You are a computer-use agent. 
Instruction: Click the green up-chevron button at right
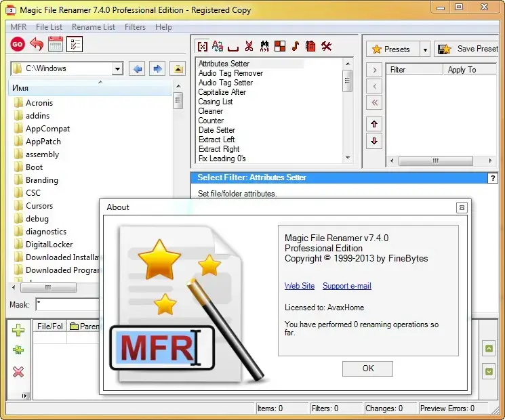(489, 349)
